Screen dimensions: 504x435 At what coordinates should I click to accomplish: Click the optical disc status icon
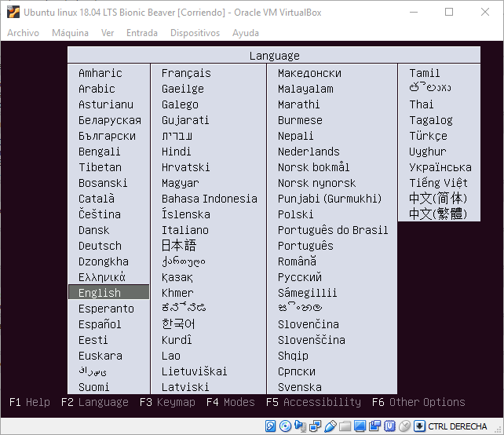click(x=285, y=426)
